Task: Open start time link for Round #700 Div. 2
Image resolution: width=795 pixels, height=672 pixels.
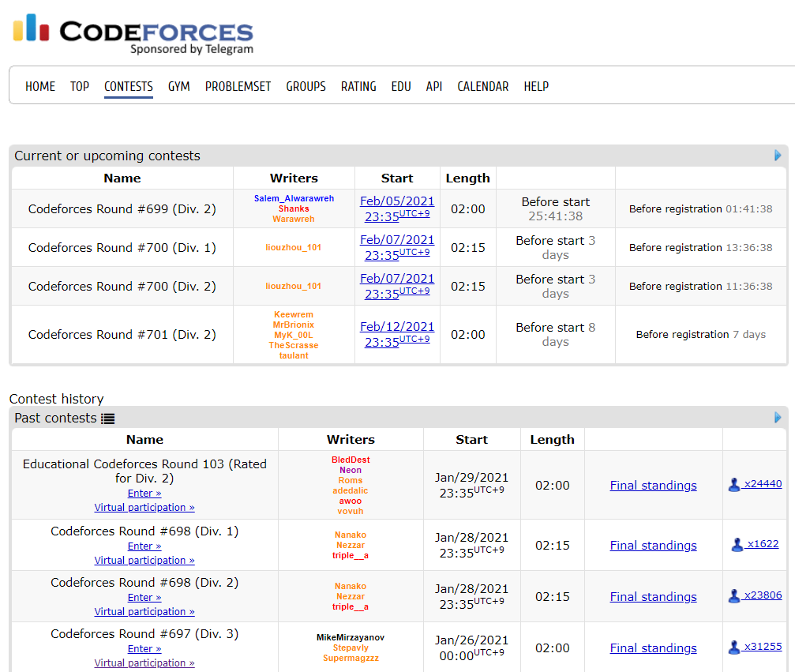Action: click(397, 286)
